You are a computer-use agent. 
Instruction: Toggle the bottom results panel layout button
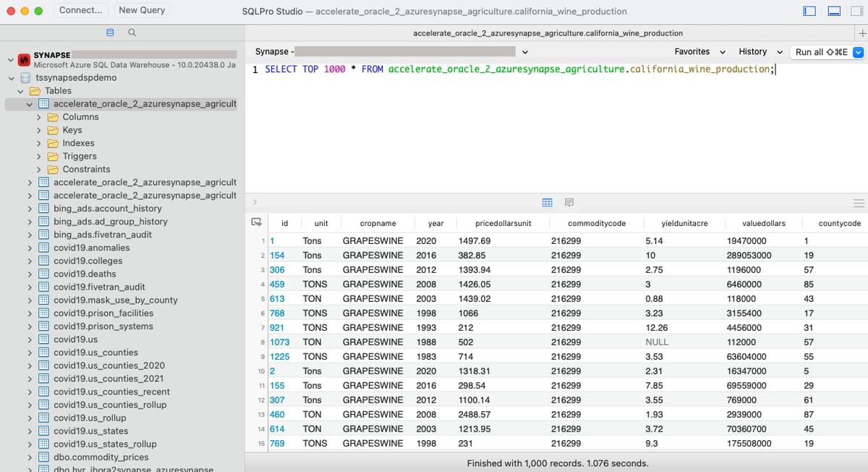834,11
